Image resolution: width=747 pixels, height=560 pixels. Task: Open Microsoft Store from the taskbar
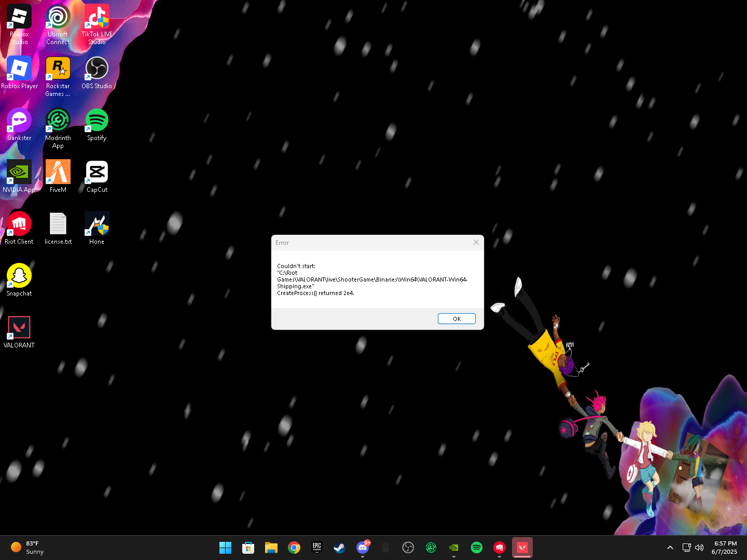tap(248, 548)
